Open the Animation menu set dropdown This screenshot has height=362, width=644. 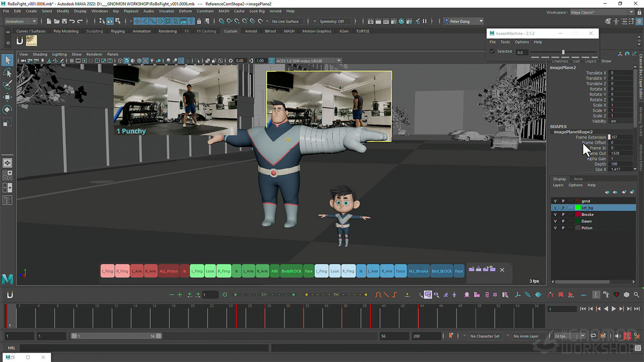click(21, 22)
